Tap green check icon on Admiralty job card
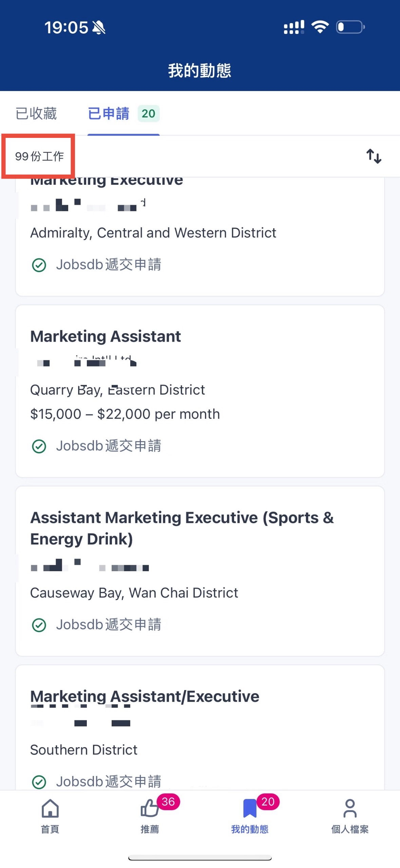The height and width of the screenshot is (868, 400). (x=39, y=265)
